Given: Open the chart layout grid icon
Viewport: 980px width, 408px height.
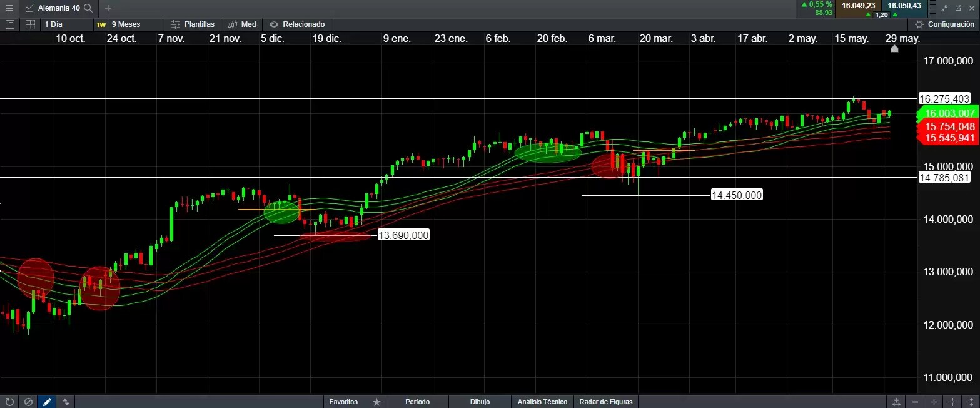Looking at the screenshot, I should (x=29, y=24).
